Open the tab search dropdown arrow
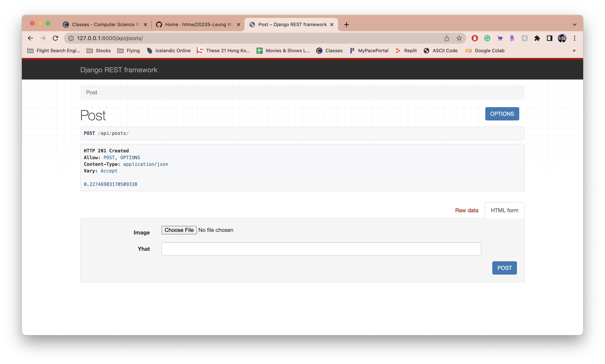 (x=574, y=25)
